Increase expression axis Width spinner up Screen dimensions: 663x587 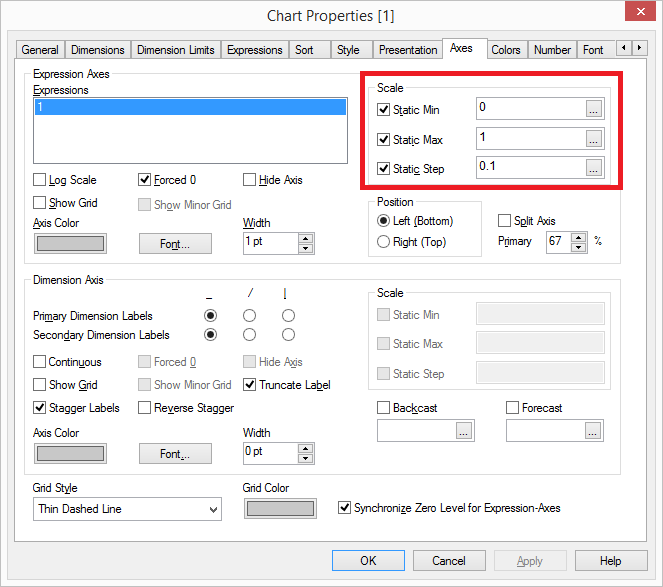[306, 238]
